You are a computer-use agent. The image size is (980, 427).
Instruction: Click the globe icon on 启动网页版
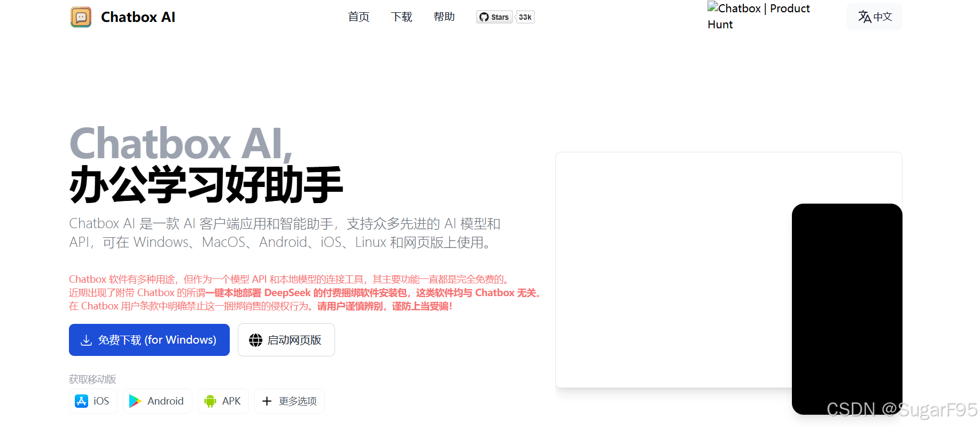[x=255, y=340]
